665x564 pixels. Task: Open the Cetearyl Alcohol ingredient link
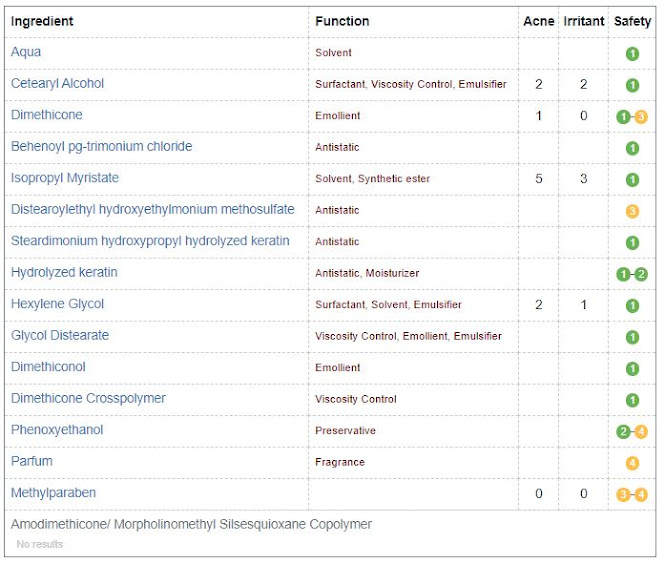(57, 84)
